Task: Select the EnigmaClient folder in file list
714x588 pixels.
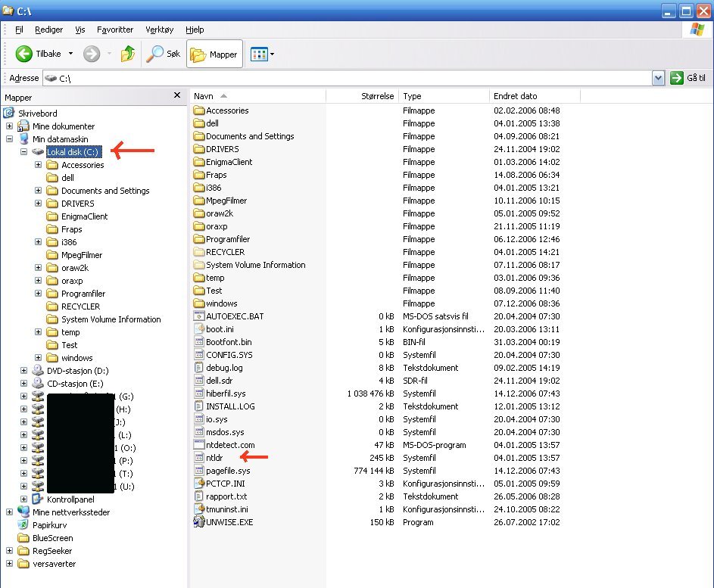Action: tap(223, 161)
